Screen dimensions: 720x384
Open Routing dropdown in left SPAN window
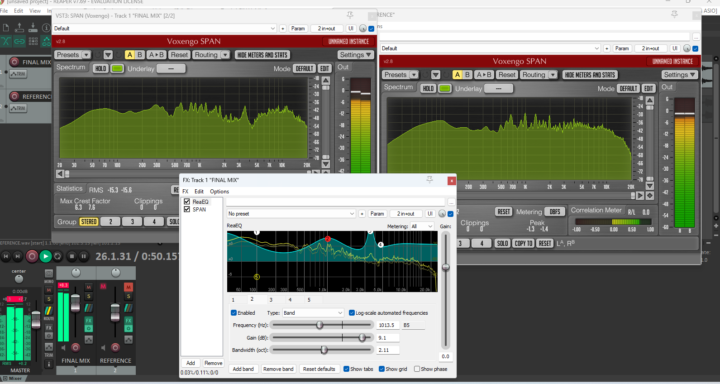click(210, 55)
